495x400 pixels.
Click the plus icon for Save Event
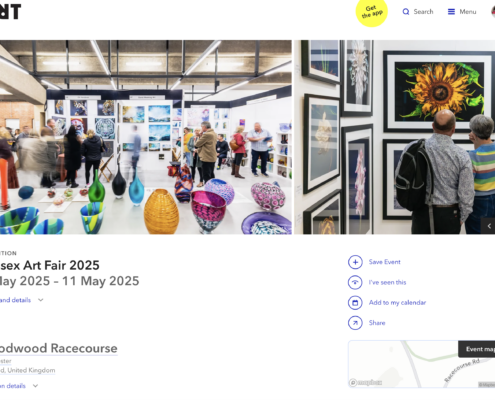tap(355, 262)
